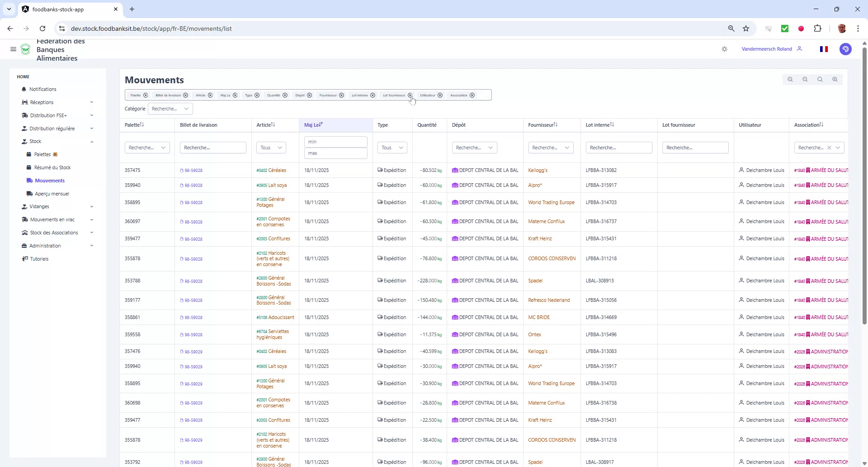Select Mouvements en vrac in the sidebar
Viewport: 868px width, 467px height.
52,219
